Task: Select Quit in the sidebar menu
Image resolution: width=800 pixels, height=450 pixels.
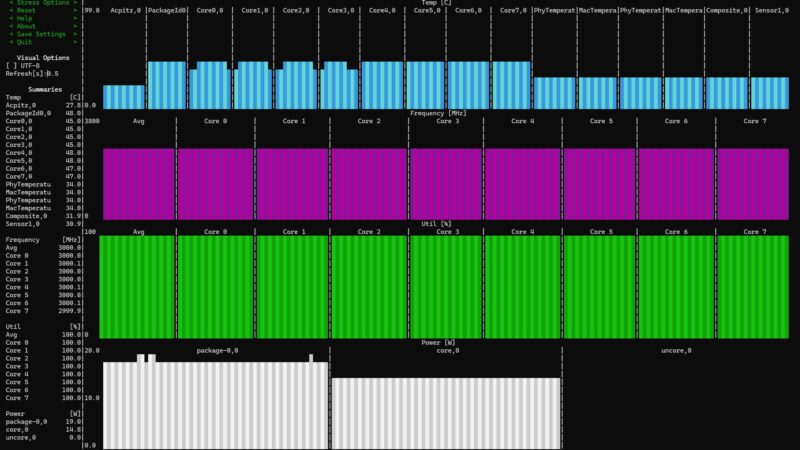Action: tap(43, 42)
